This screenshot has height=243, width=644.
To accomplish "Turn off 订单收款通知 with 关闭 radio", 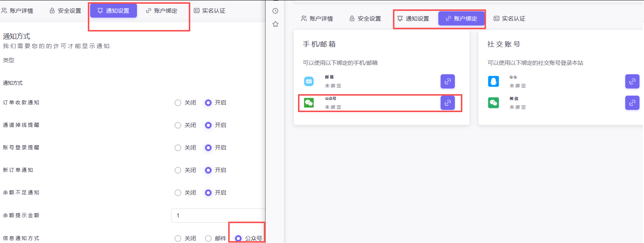I will coord(178,103).
